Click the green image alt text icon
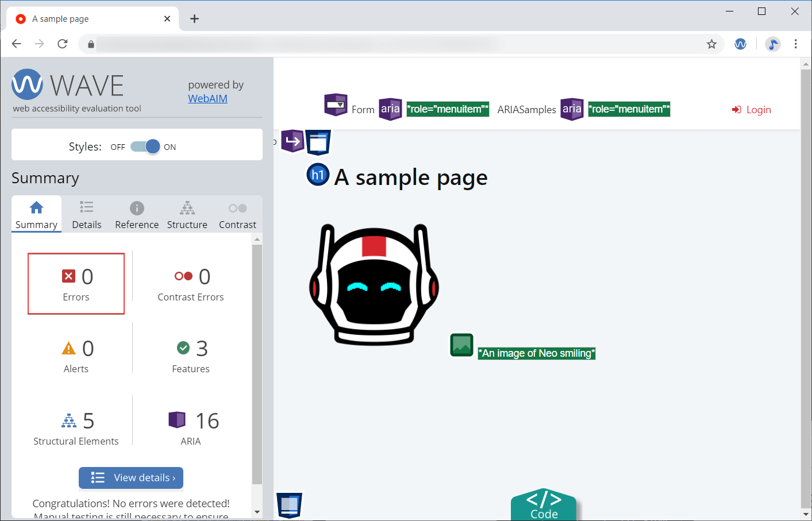The height and width of the screenshot is (521, 812). pyautogui.click(x=461, y=345)
